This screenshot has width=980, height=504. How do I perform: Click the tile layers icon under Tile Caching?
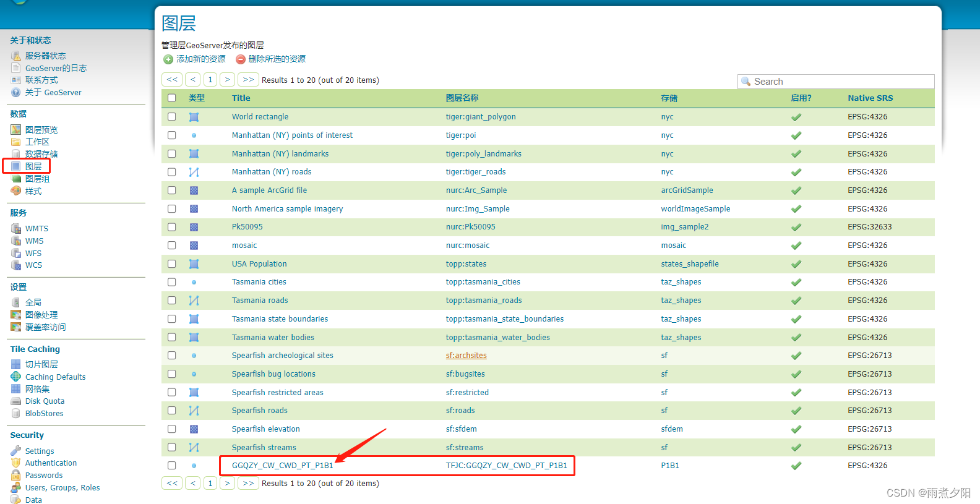(x=16, y=364)
